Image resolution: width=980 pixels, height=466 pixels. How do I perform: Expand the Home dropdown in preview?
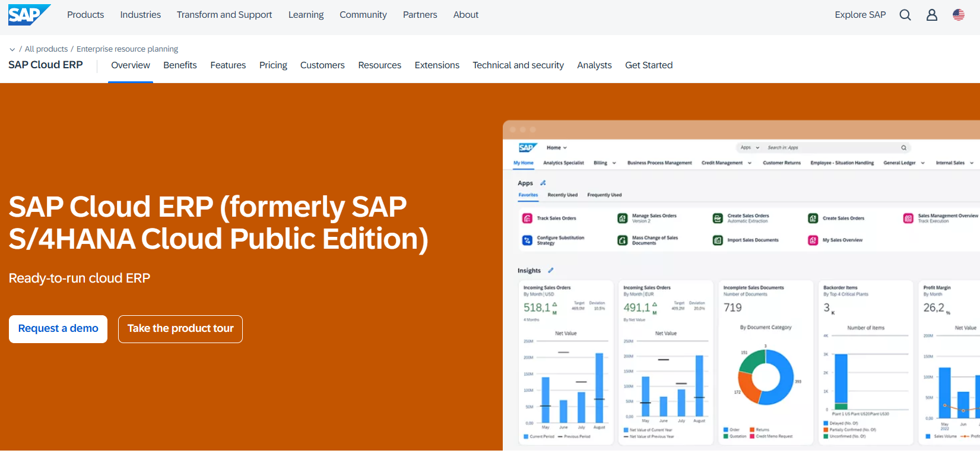click(x=557, y=148)
